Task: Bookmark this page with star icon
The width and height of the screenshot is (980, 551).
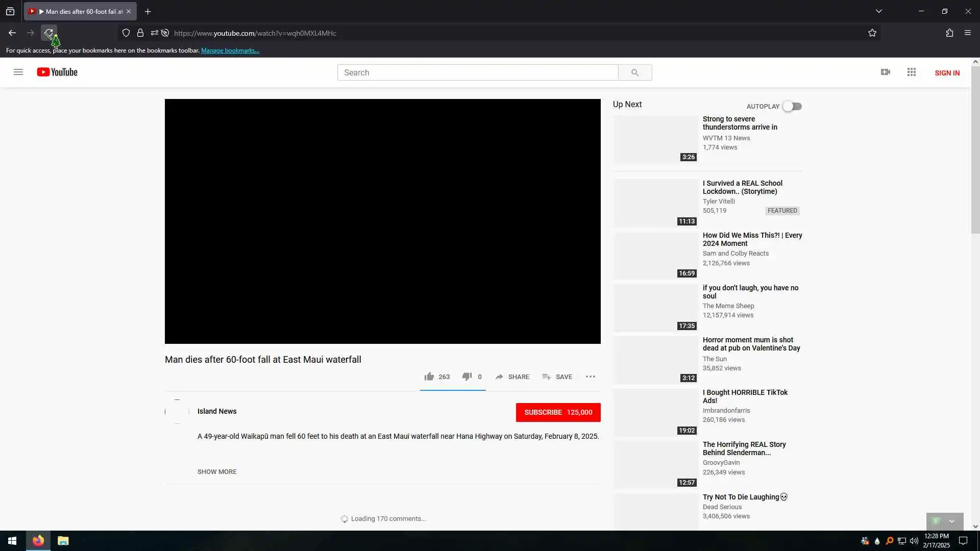Action: tap(872, 33)
